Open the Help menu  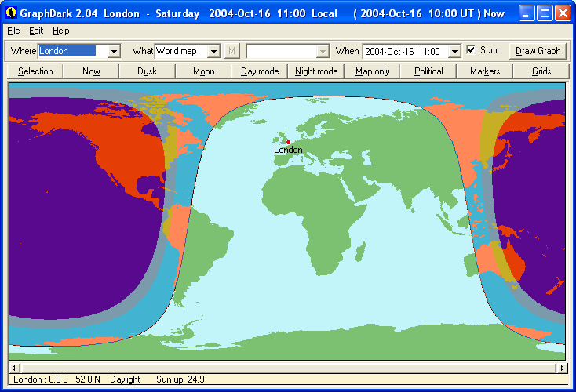[x=61, y=31]
